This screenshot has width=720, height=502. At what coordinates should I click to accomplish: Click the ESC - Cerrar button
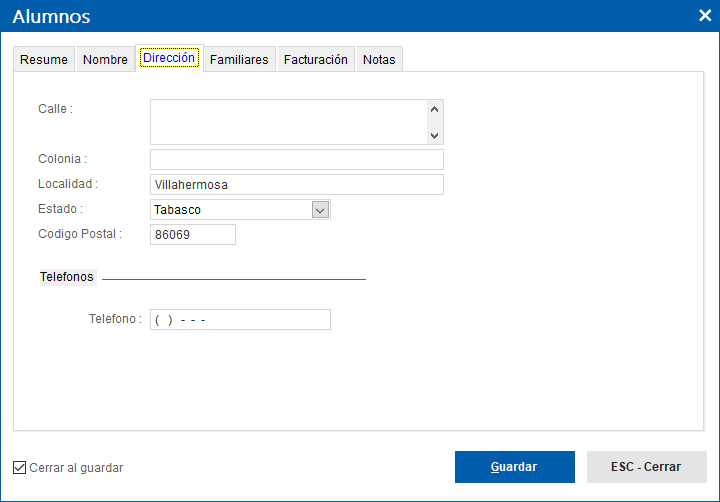tap(647, 467)
